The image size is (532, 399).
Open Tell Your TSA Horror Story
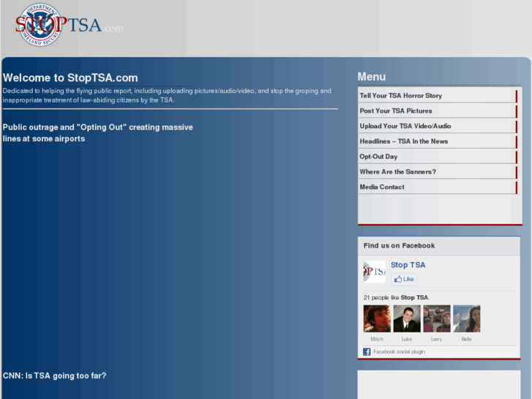438,95
